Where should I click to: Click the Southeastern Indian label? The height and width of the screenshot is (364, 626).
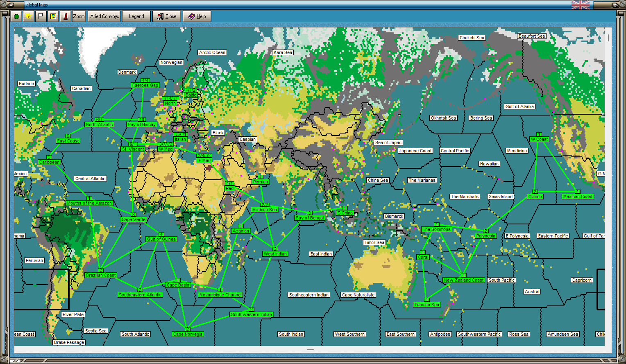coord(309,295)
